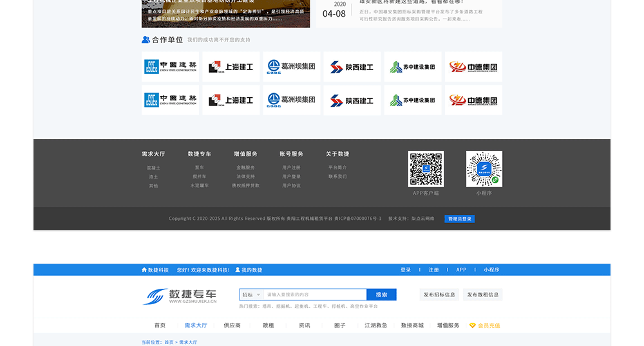Open the 数接商城 navigation tab
The width and height of the screenshot is (644, 346).
pyautogui.click(x=412, y=325)
